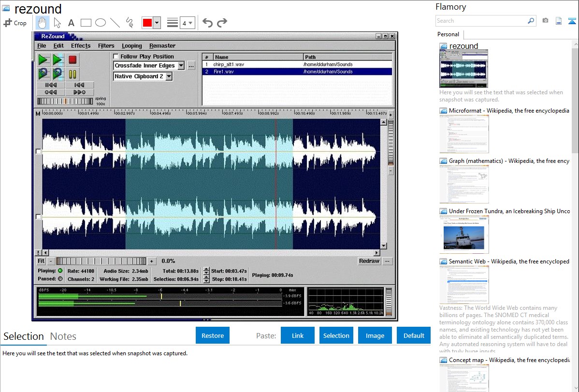Undo the last annotation

pos(207,23)
